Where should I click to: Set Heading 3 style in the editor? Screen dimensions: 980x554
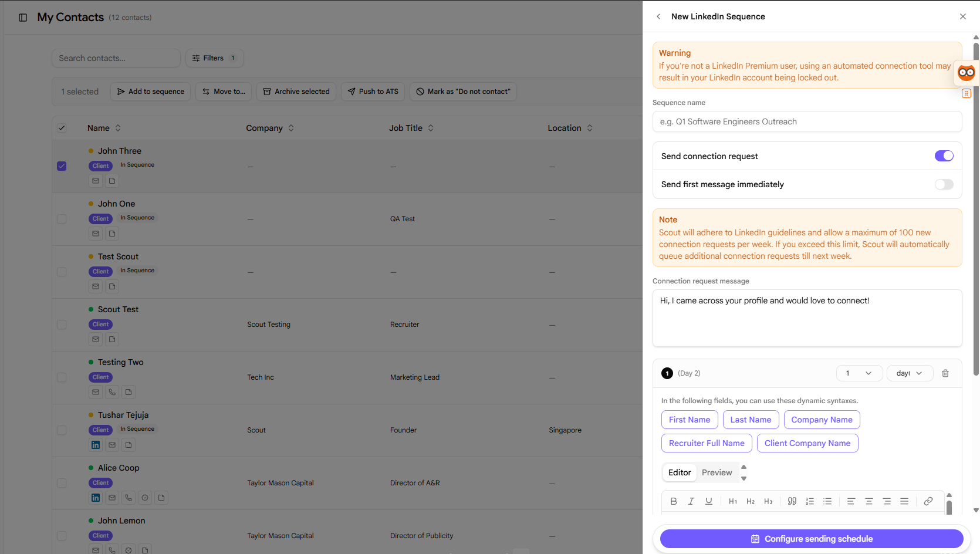[768, 501]
